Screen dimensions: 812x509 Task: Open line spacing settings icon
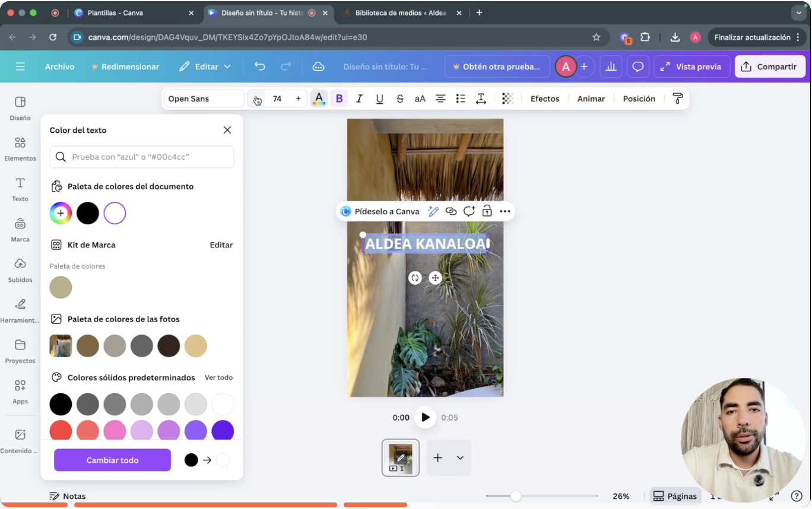click(x=481, y=99)
